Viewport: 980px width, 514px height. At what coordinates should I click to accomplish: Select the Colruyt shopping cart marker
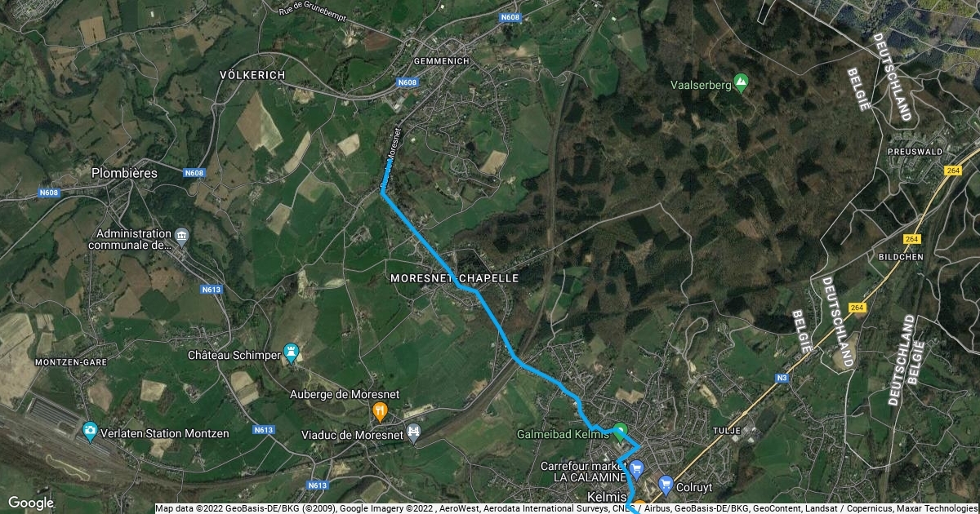(665, 481)
